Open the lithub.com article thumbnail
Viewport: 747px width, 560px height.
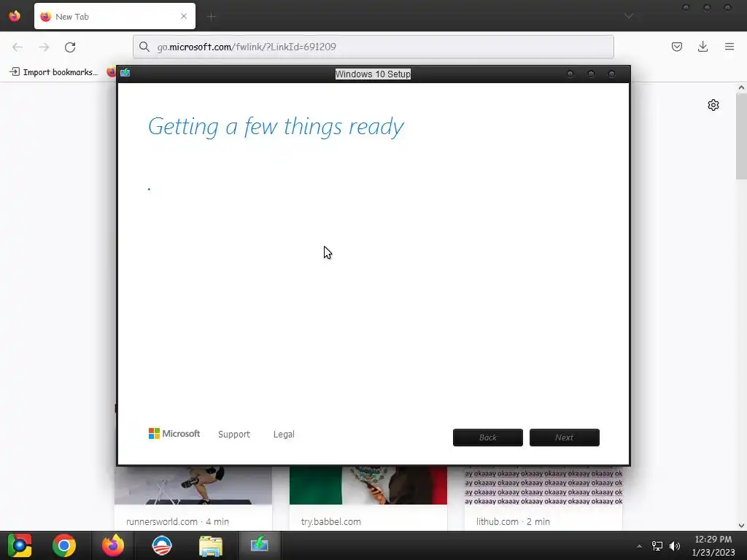(543, 485)
